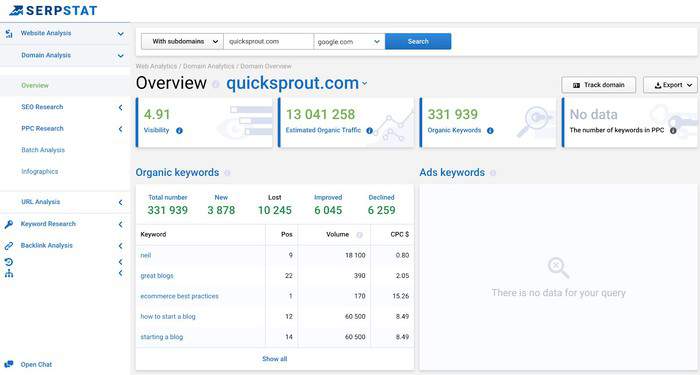Click the Lost keywords count 10 245
Image resolution: width=700 pixels, height=375 pixels.
pyautogui.click(x=275, y=210)
